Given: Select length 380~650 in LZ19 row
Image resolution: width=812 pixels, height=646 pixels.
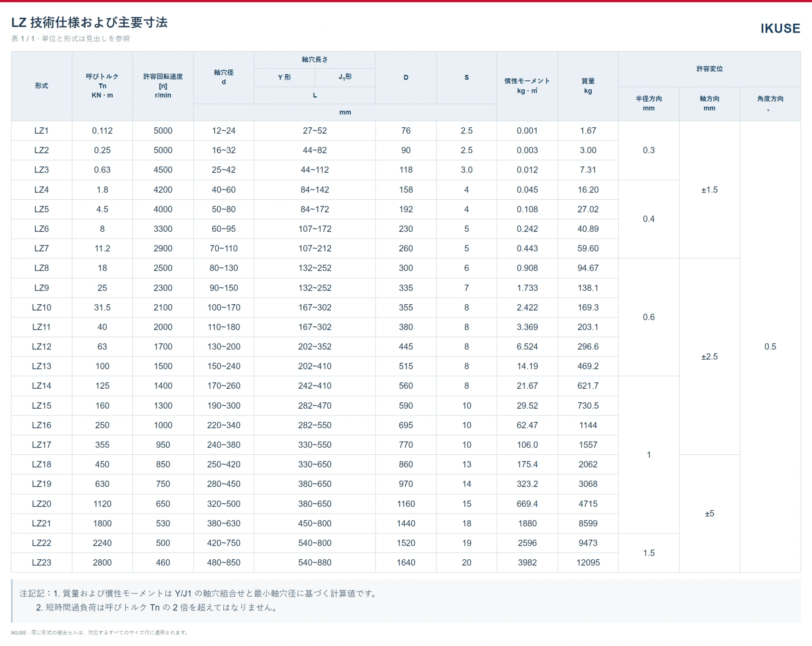Looking at the screenshot, I should click(x=315, y=484).
